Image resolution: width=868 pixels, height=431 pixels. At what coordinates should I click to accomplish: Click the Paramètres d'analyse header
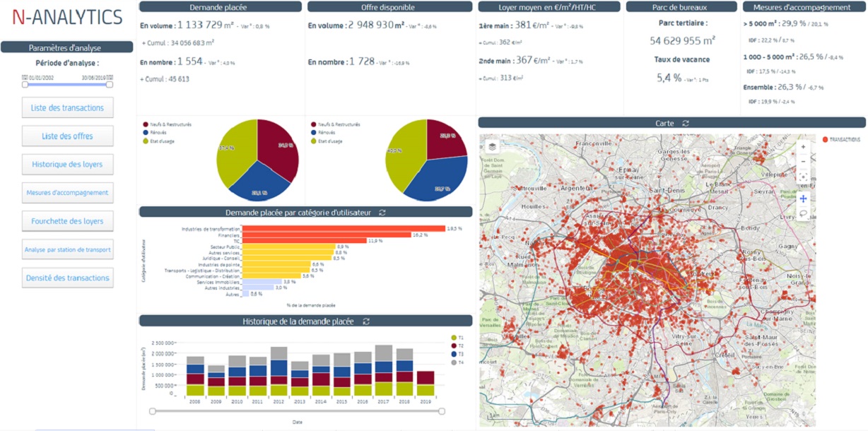66,47
